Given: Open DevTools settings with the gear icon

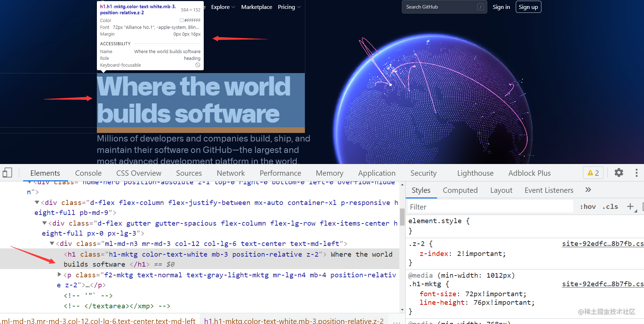Looking at the screenshot, I should (x=619, y=173).
